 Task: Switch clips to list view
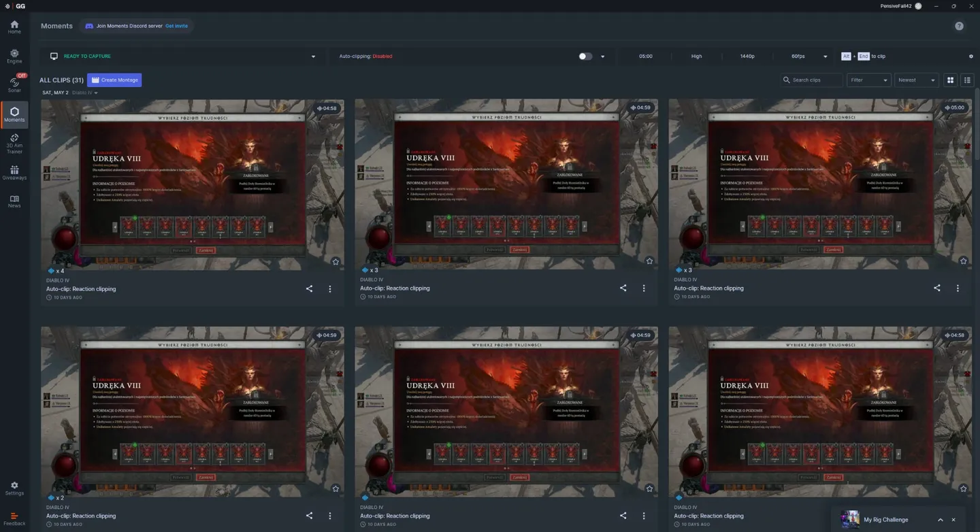tap(967, 80)
